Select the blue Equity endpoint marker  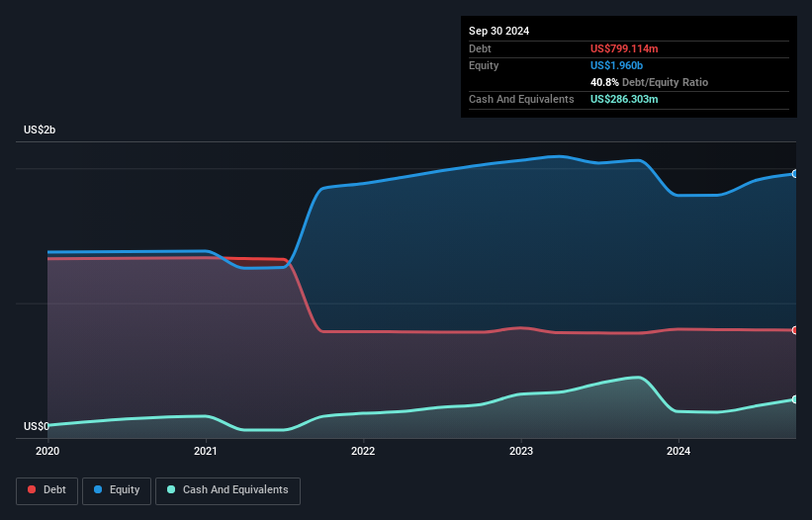click(x=795, y=174)
